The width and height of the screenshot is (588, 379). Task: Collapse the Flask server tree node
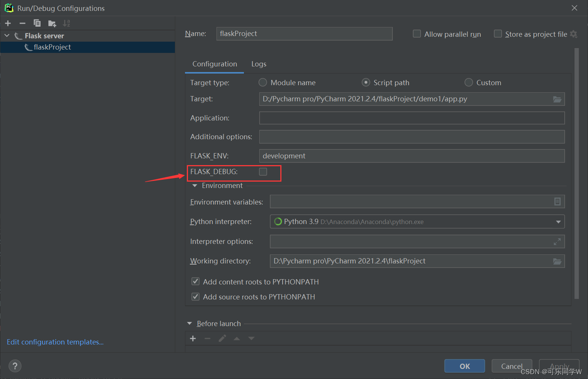[x=7, y=36]
